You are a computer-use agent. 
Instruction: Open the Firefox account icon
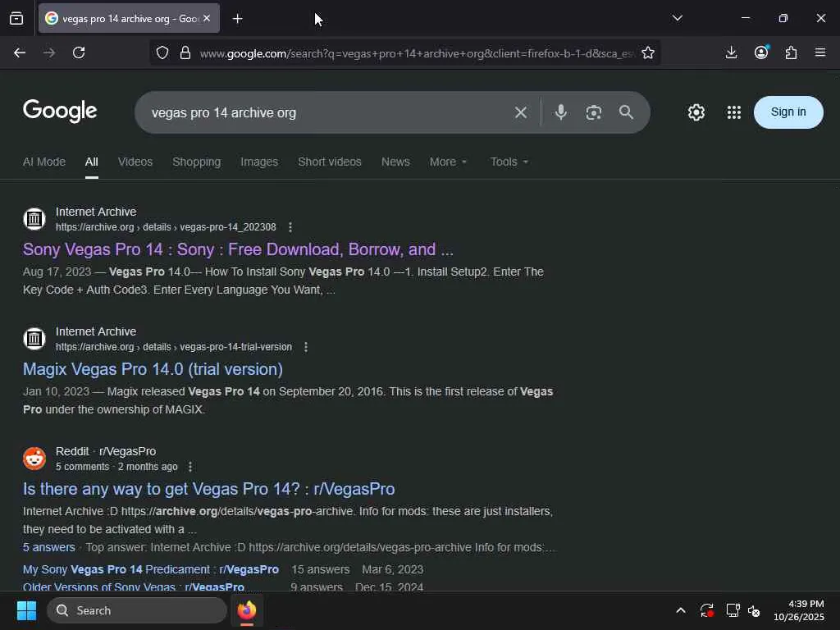click(x=761, y=52)
